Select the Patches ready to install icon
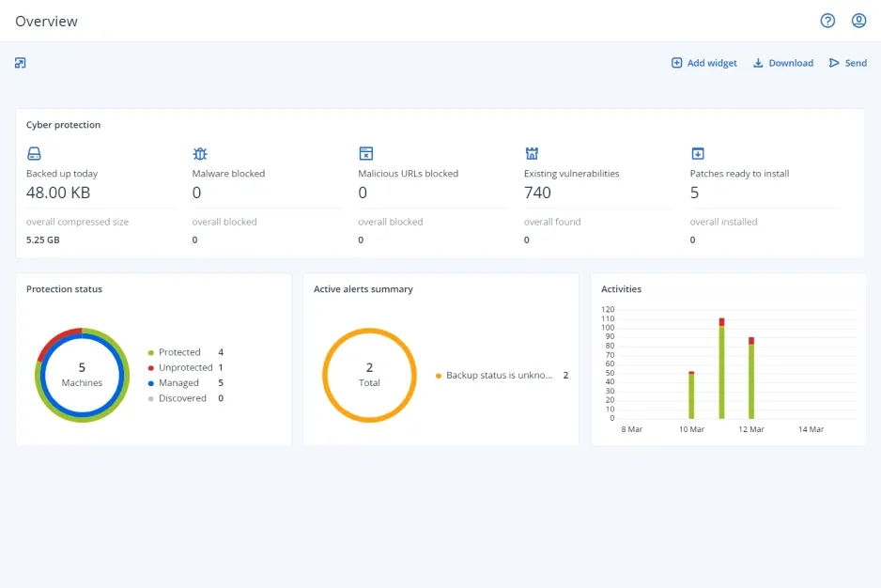Image resolution: width=881 pixels, height=588 pixels. click(x=696, y=153)
